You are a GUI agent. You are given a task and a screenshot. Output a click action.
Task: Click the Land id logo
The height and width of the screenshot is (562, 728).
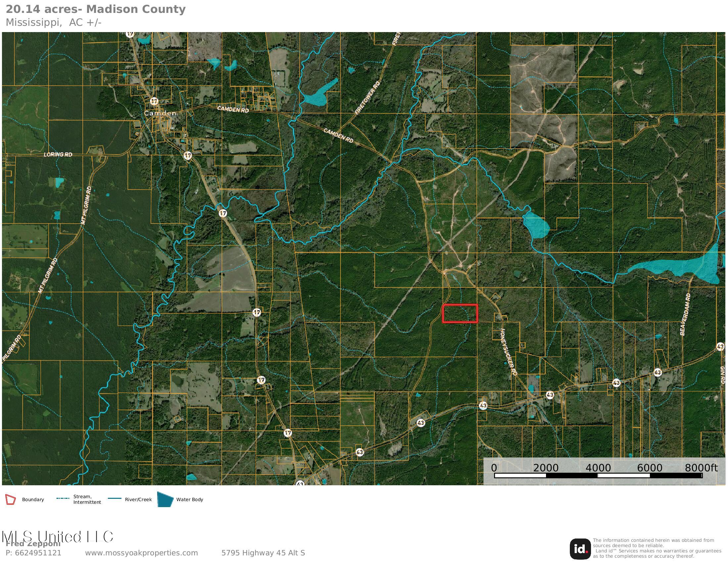pos(580,549)
